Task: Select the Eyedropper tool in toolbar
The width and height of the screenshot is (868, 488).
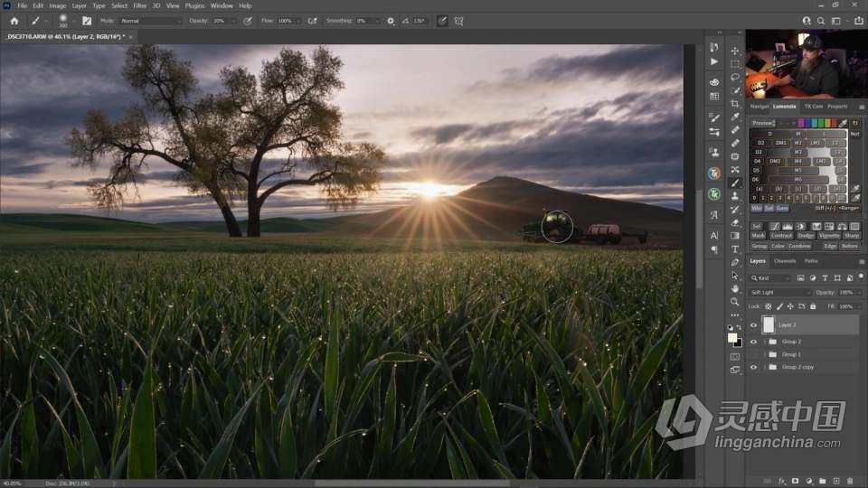Action: (x=735, y=117)
